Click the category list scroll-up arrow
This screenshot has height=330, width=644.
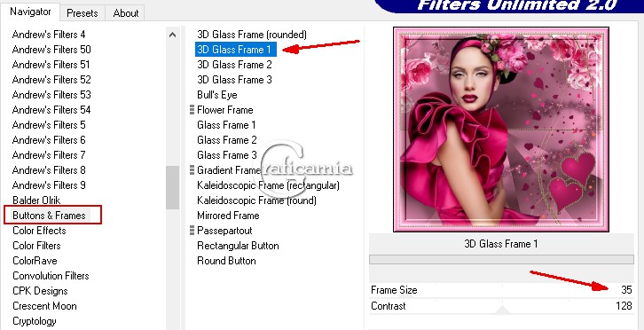coord(172,35)
